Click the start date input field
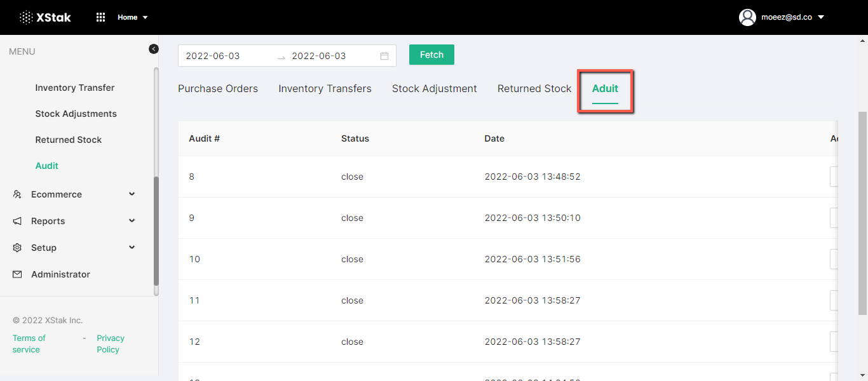 [x=226, y=56]
